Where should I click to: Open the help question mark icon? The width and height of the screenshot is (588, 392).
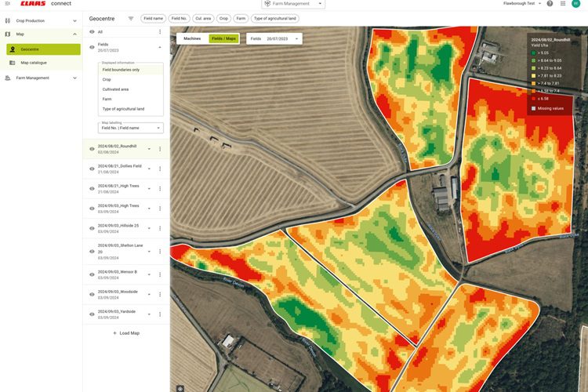click(x=549, y=3)
